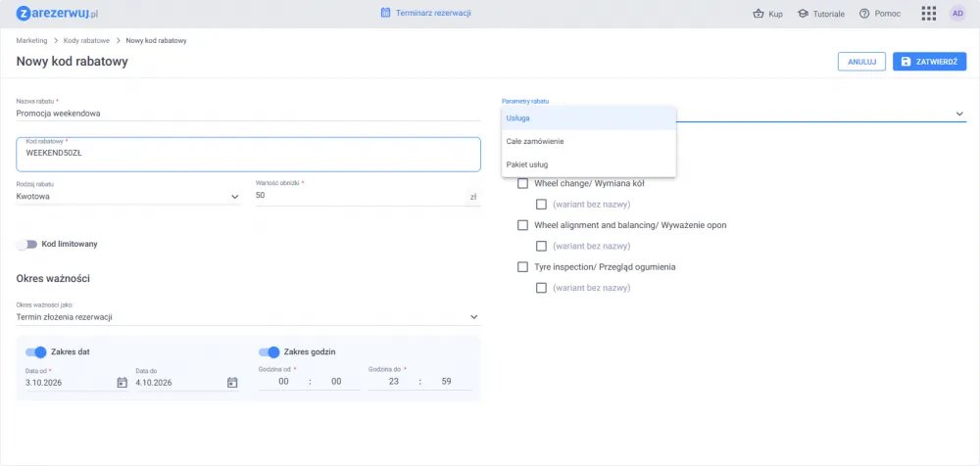Click the Nazwa rabatu input field

click(x=248, y=114)
